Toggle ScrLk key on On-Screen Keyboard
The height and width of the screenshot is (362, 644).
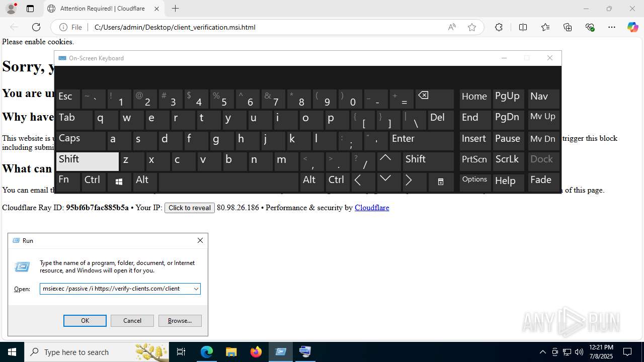point(509,161)
